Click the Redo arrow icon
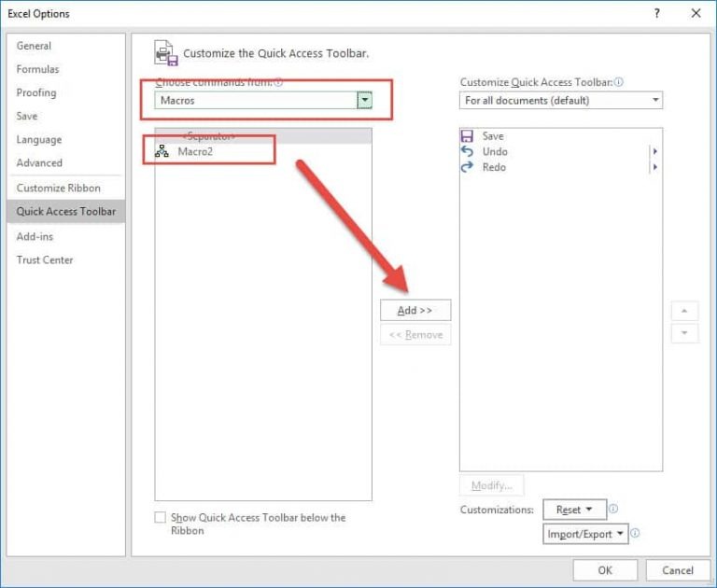This screenshot has width=717, height=588. click(x=468, y=167)
